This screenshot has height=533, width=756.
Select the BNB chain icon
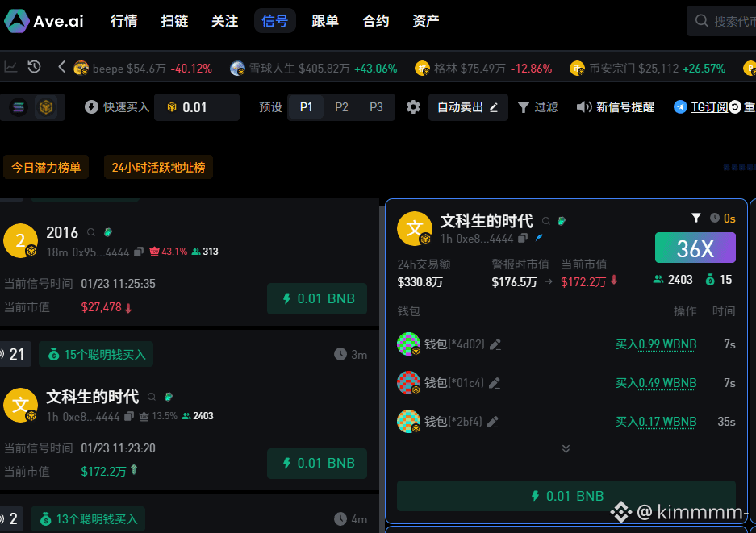point(46,107)
